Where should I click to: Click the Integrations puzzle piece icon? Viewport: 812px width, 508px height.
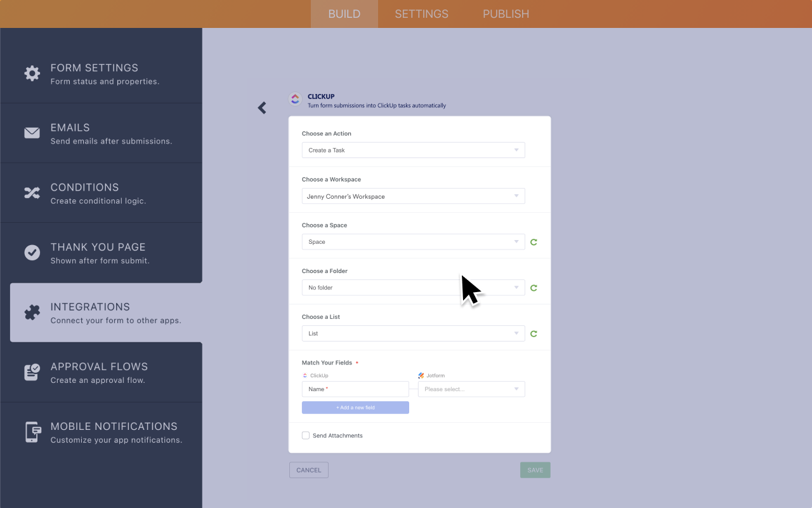pyautogui.click(x=32, y=312)
